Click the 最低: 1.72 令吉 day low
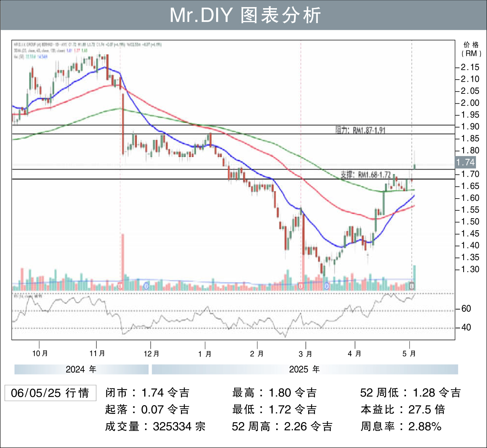This screenshot has width=487, height=448. [274, 410]
